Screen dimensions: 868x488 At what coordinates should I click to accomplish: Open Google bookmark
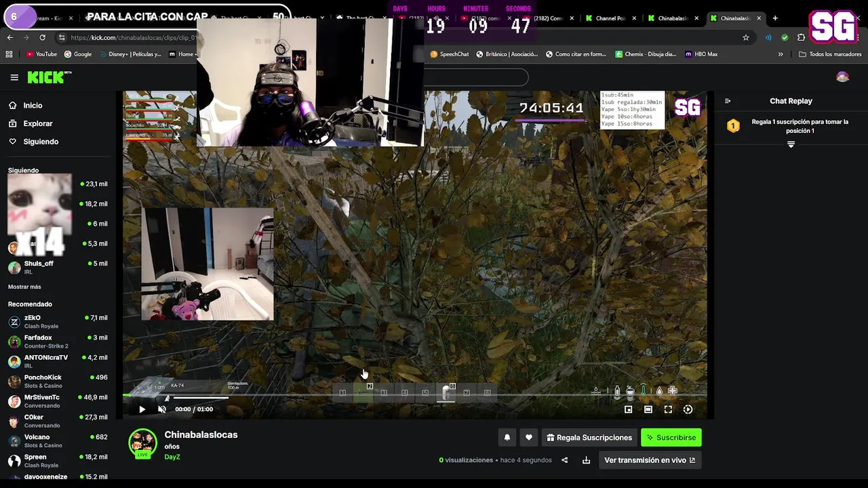coord(78,54)
